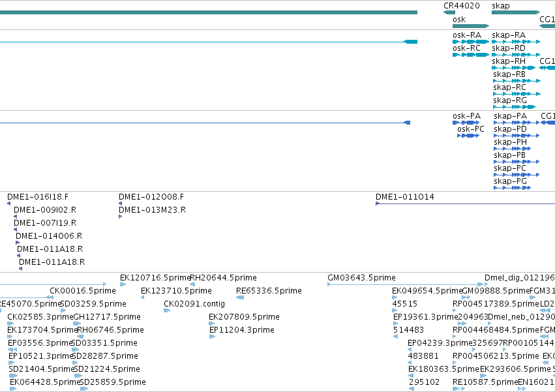
Task: Click DME1-007I19.R clone end label
Action: point(45,224)
